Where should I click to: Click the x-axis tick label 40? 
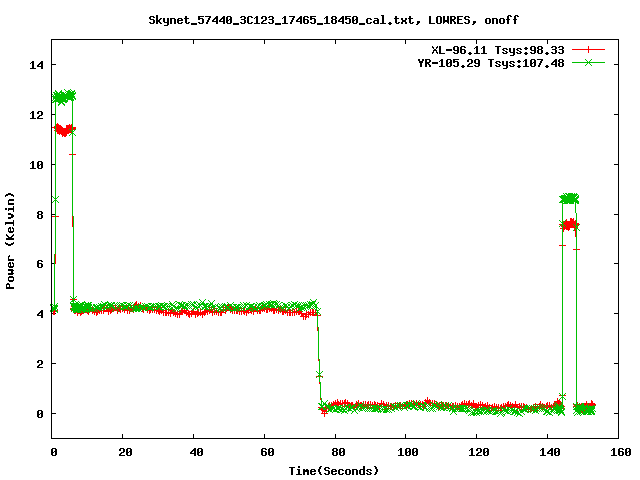pos(196,452)
